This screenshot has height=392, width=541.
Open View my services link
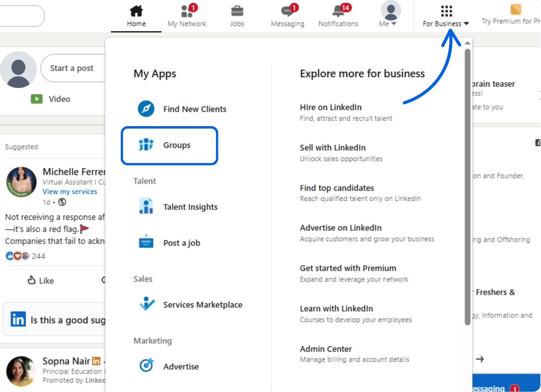pos(70,191)
